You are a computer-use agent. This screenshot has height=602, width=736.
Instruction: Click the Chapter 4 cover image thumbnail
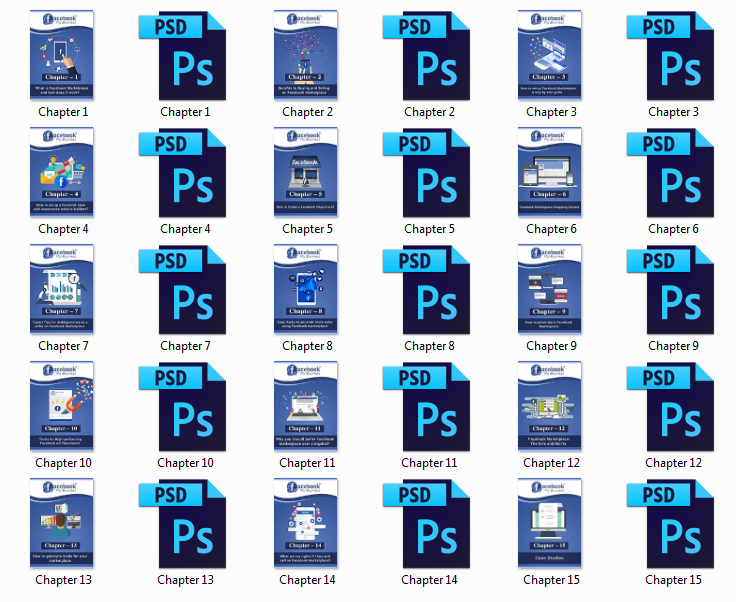point(61,172)
